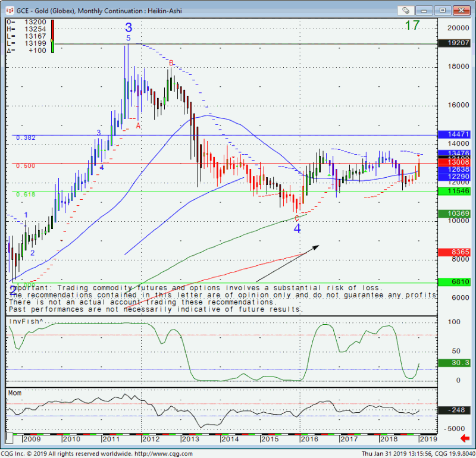Click the 0.618 Fibonacci level label
This screenshot has height=458, width=476.
tap(26, 194)
